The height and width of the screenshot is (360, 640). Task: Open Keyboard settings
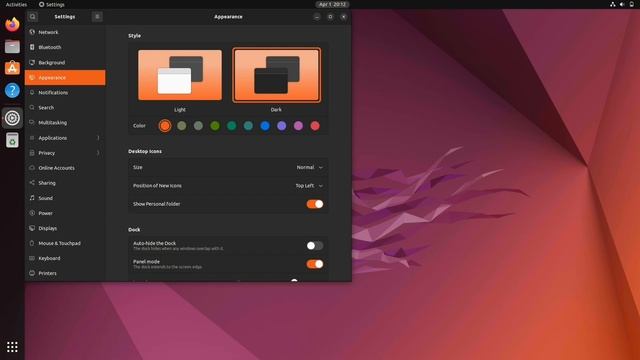tap(65, 258)
